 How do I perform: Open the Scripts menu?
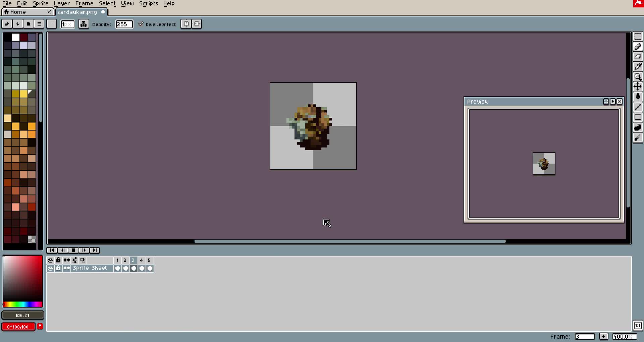point(149,3)
